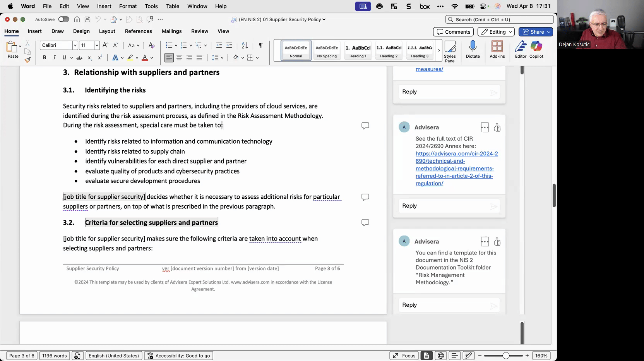644x361 pixels.
Task: Toggle show paragraph marks (¶)
Action: coord(261,45)
